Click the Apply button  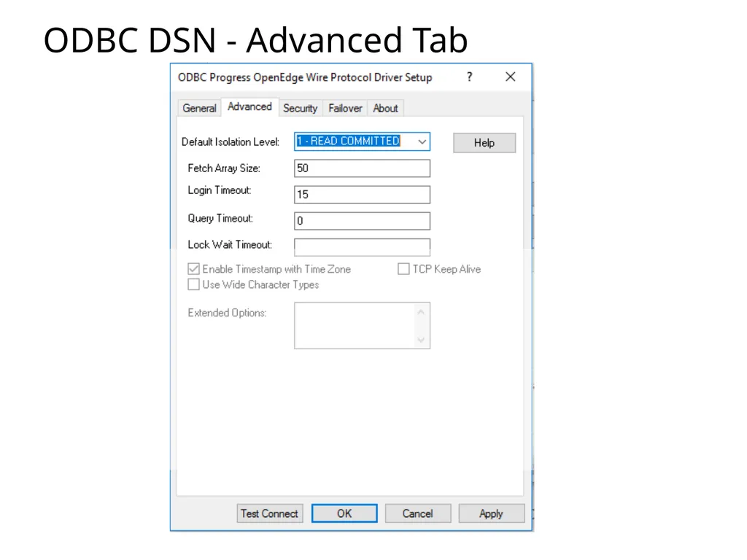(x=491, y=513)
